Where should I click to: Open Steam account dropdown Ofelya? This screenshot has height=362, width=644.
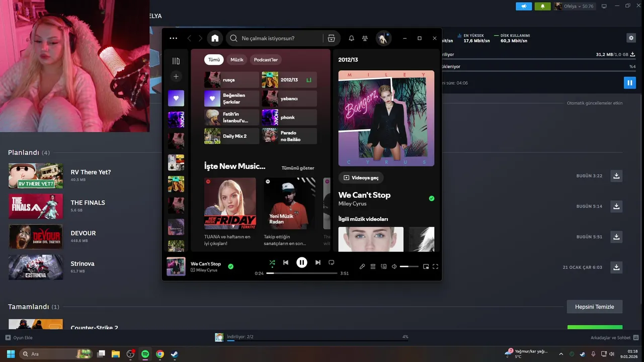574,6
